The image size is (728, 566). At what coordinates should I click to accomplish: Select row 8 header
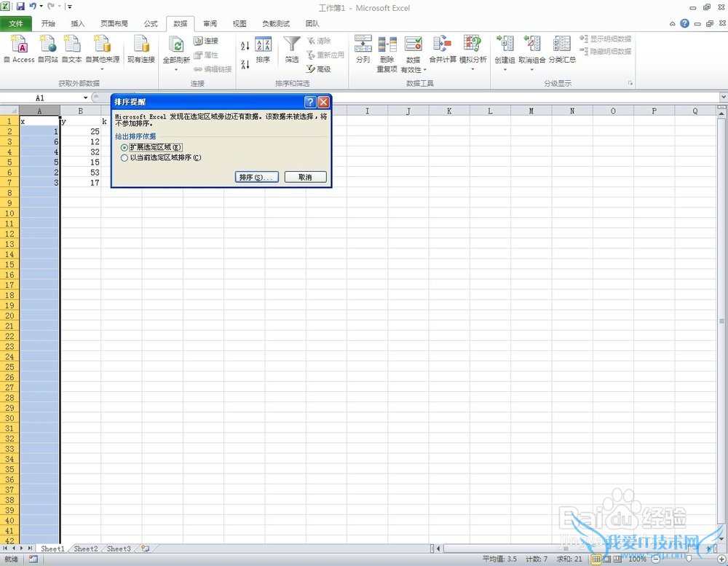tap(9, 193)
